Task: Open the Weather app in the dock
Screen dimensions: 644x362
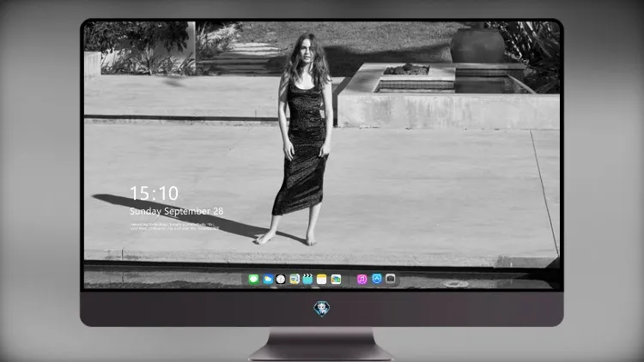Action: point(267,280)
